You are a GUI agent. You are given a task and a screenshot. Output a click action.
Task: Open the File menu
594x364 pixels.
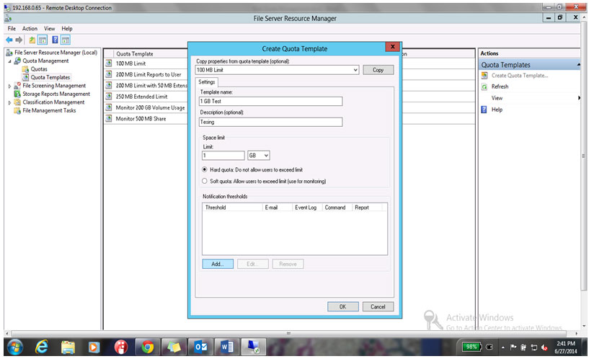pos(12,28)
